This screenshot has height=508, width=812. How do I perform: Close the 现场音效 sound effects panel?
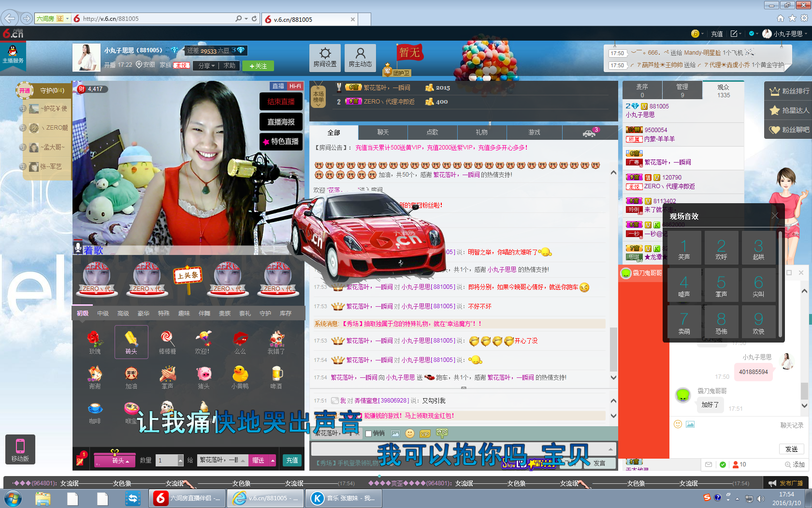[x=775, y=216]
